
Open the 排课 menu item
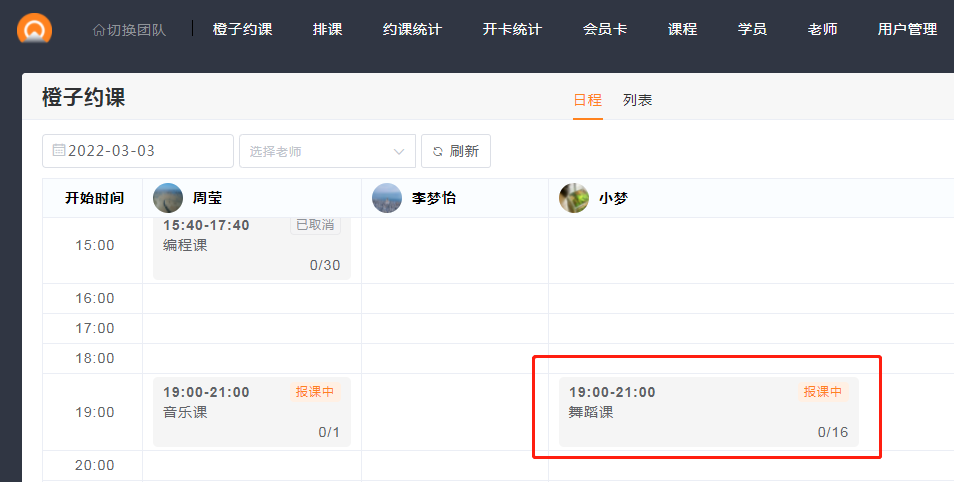[x=327, y=30]
